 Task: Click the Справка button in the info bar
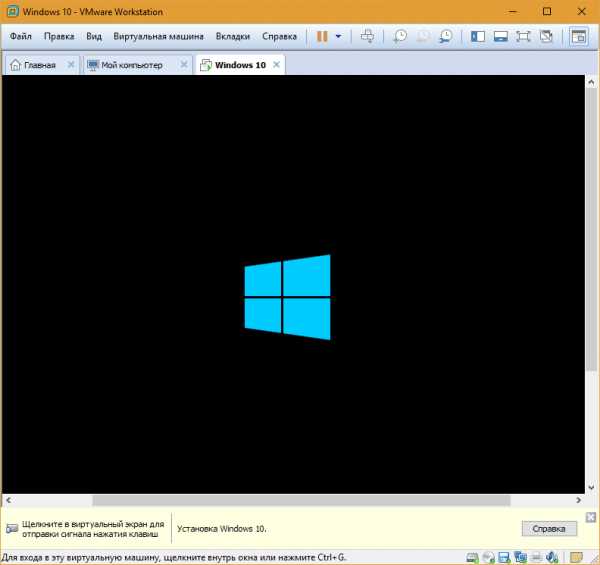click(549, 529)
